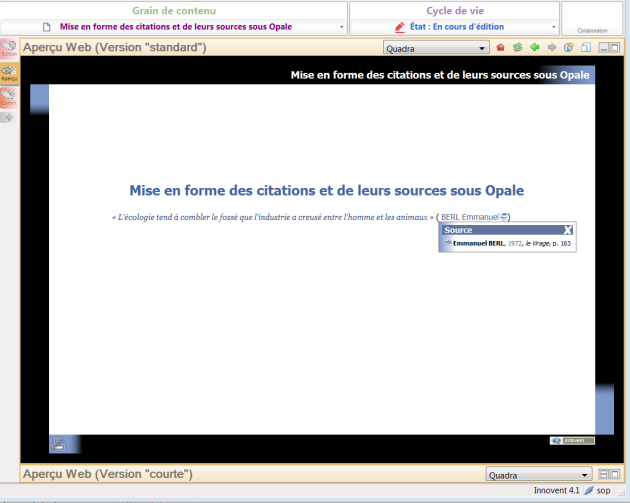Click the arrow icon in Source popup
630x503 pixels.
click(x=448, y=243)
